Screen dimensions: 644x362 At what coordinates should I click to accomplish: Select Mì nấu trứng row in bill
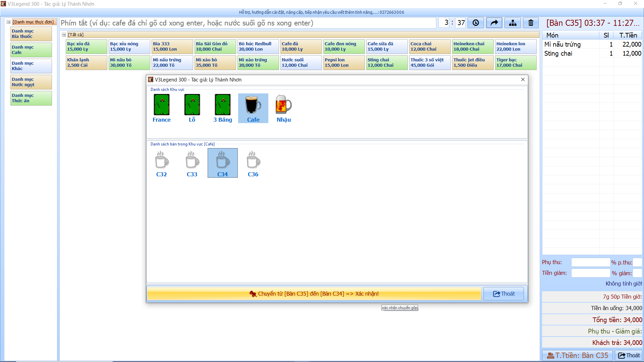click(x=592, y=44)
